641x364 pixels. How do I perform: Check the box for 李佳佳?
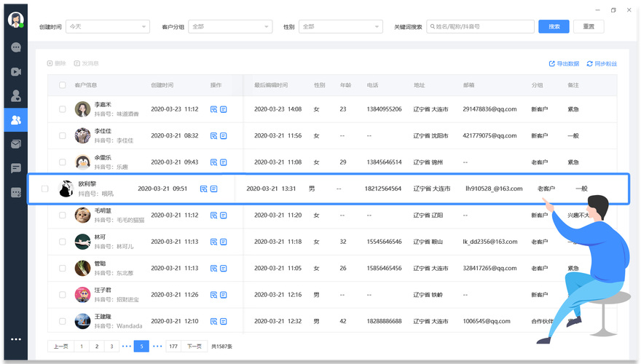point(62,135)
